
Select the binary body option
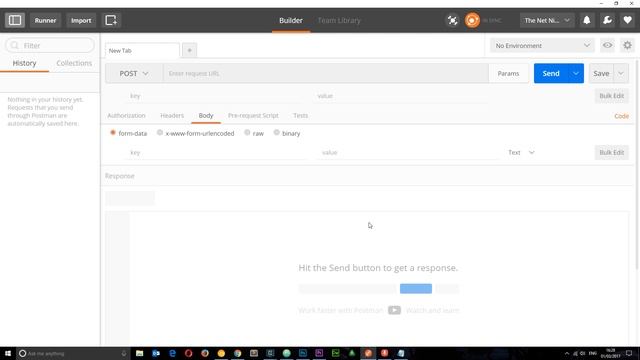pyautogui.click(x=277, y=133)
